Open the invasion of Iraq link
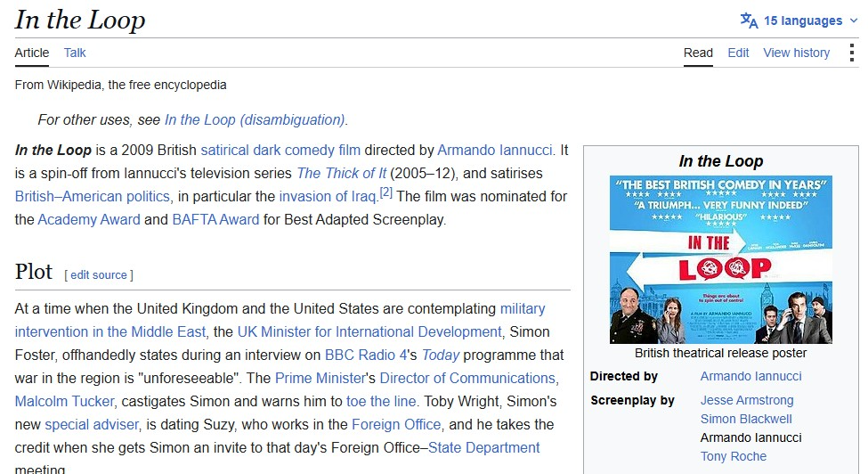The height and width of the screenshot is (474, 868). tap(329, 197)
